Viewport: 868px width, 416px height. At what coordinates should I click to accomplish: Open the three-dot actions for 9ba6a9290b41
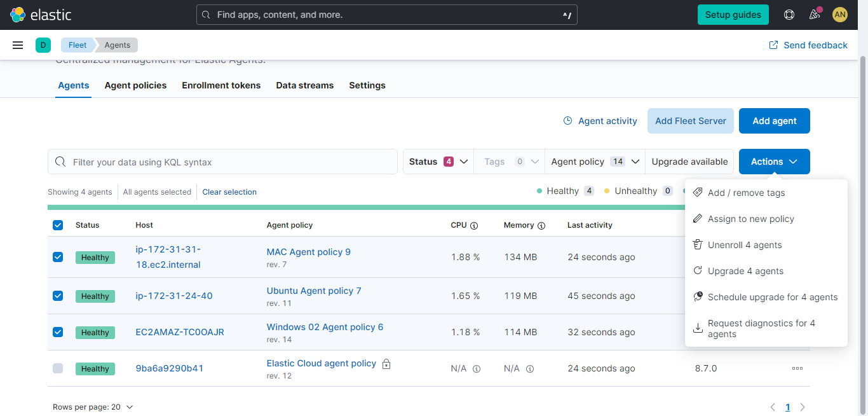coord(797,368)
